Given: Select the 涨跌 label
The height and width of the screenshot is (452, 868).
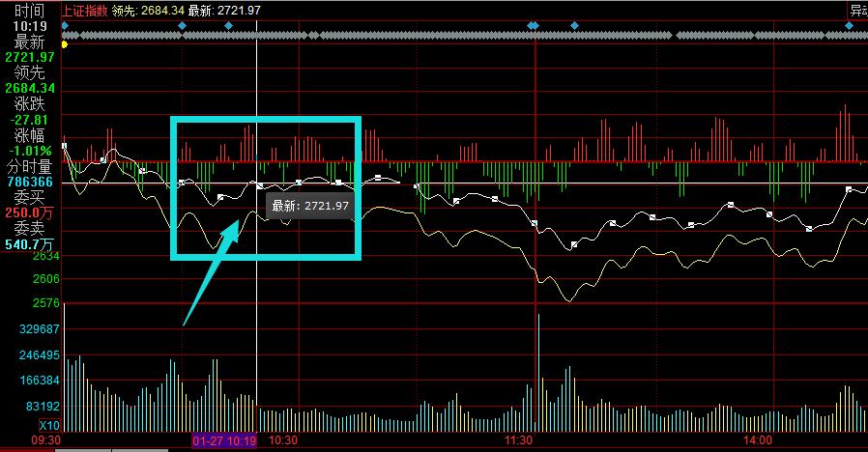Looking at the screenshot, I should tap(29, 104).
